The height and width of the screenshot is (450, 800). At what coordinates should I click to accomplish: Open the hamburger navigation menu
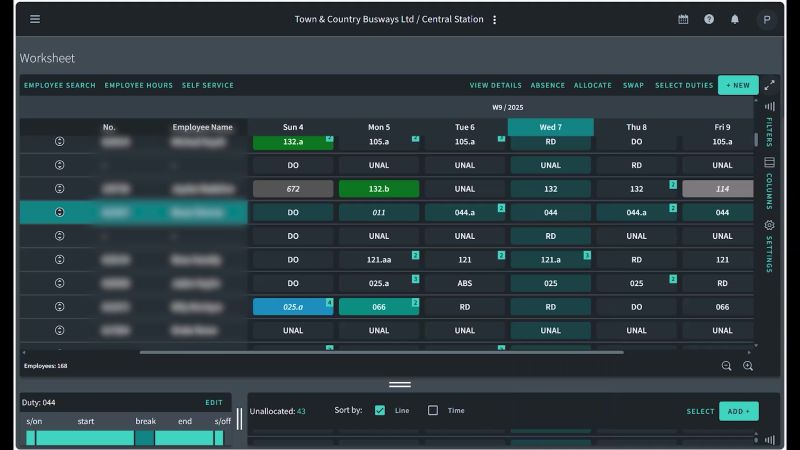pyautogui.click(x=35, y=19)
